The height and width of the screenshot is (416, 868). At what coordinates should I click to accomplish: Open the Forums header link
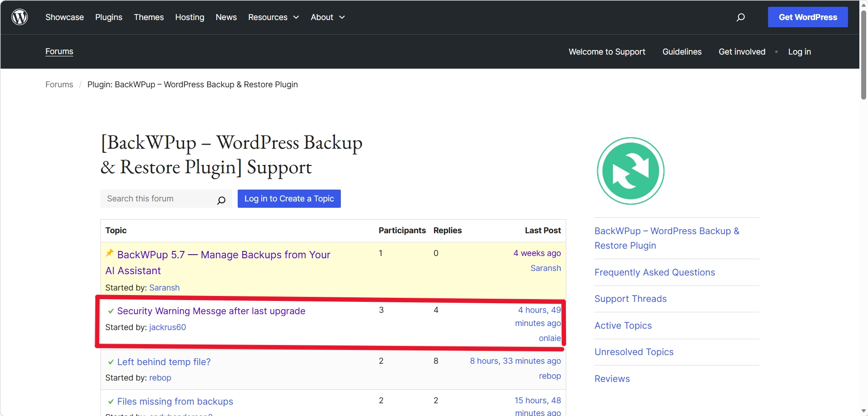(x=59, y=51)
